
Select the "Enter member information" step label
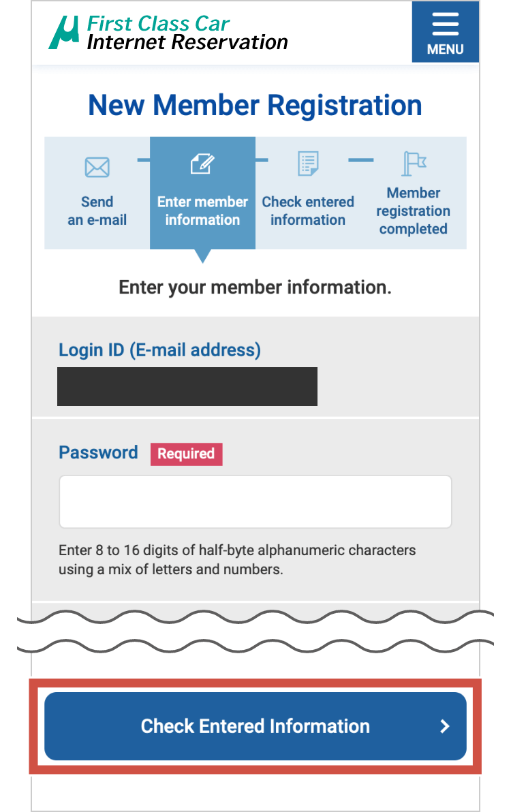[202, 210]
